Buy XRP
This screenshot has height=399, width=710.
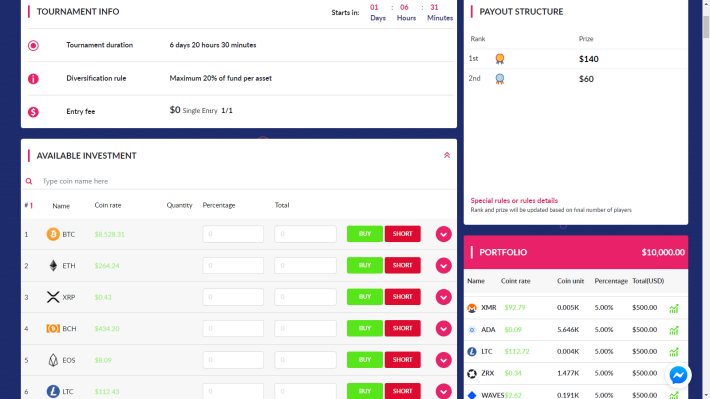coord(365,297)
